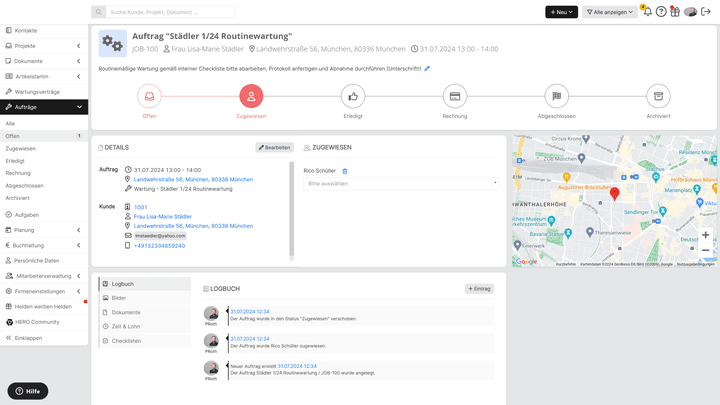Switch to the Checklisten tab
The image size is (720, 405).
[x=127, y=341]
